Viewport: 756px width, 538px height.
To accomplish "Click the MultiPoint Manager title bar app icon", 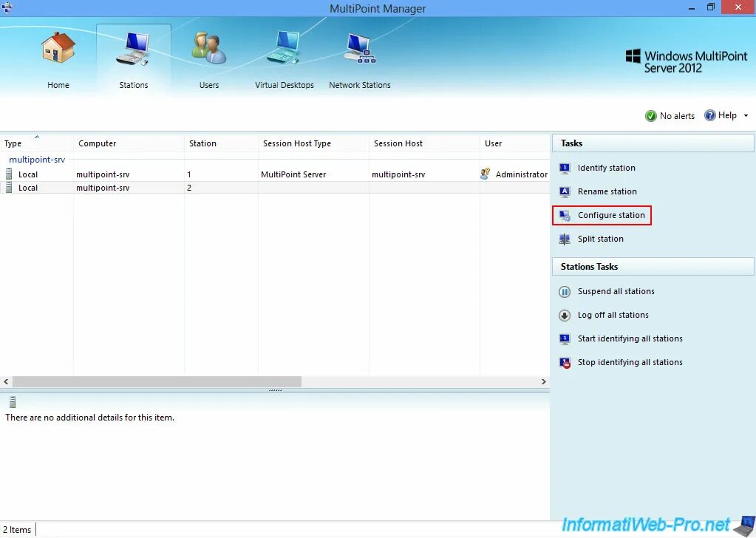I will [7, 7].
